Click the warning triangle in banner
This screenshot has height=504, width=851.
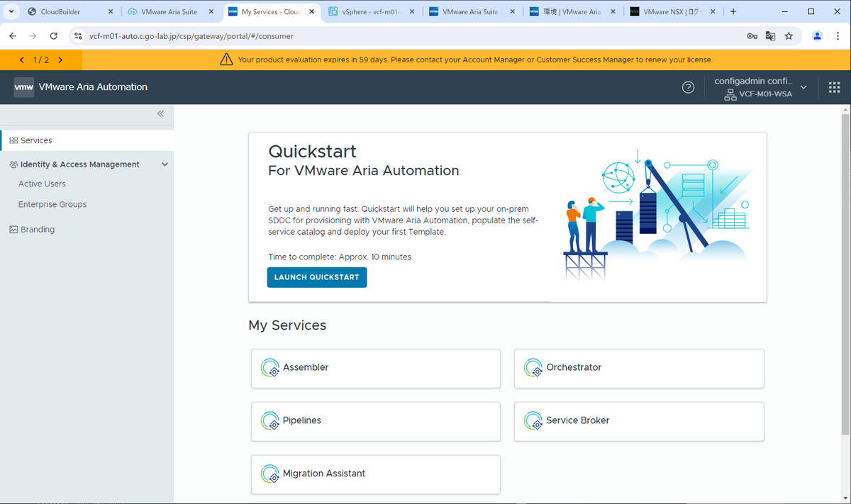tap(226, 60)
